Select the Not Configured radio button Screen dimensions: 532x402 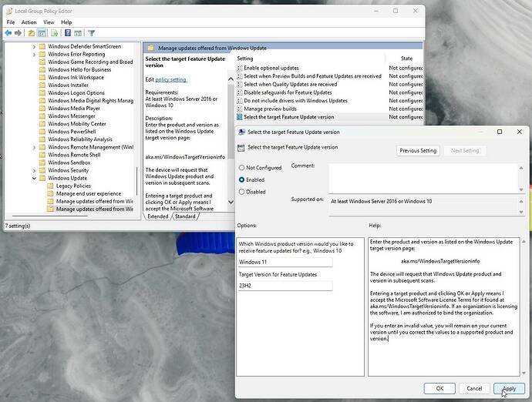pyautogui.click(x=241, y=167)
